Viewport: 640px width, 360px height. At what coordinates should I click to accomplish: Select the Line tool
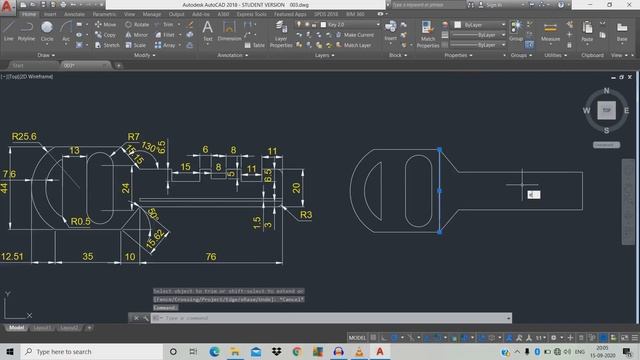tap(9, 31)
